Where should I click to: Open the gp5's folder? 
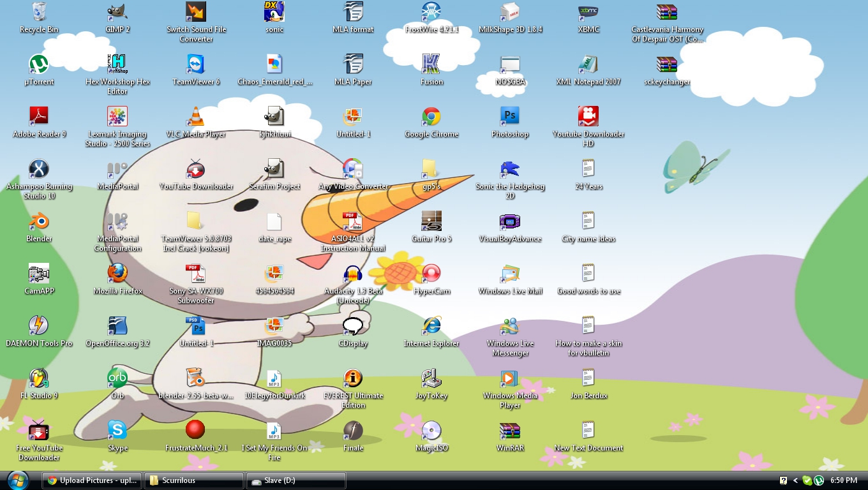pyautogui.click(x=431, y=168)
